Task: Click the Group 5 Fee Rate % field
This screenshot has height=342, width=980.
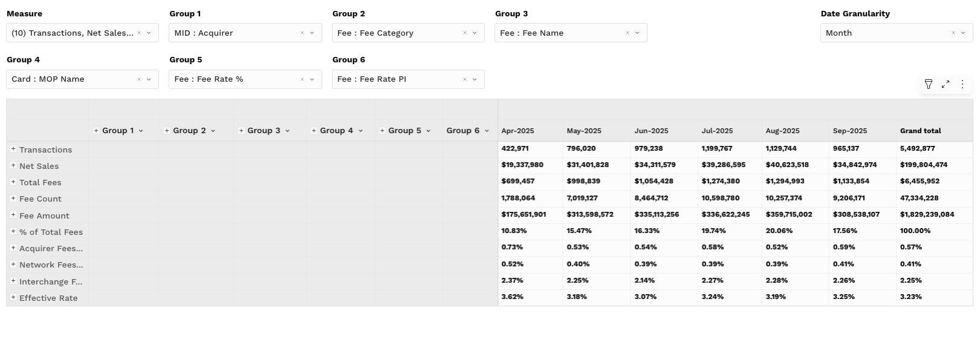Action: [x=236, y=79]
